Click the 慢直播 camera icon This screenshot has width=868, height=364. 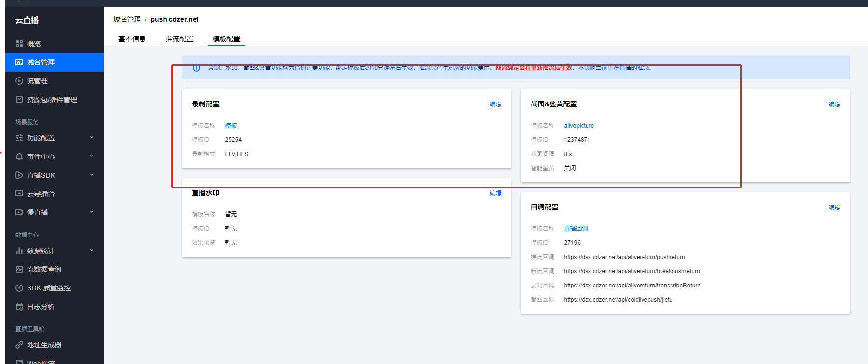click(19, 212)
